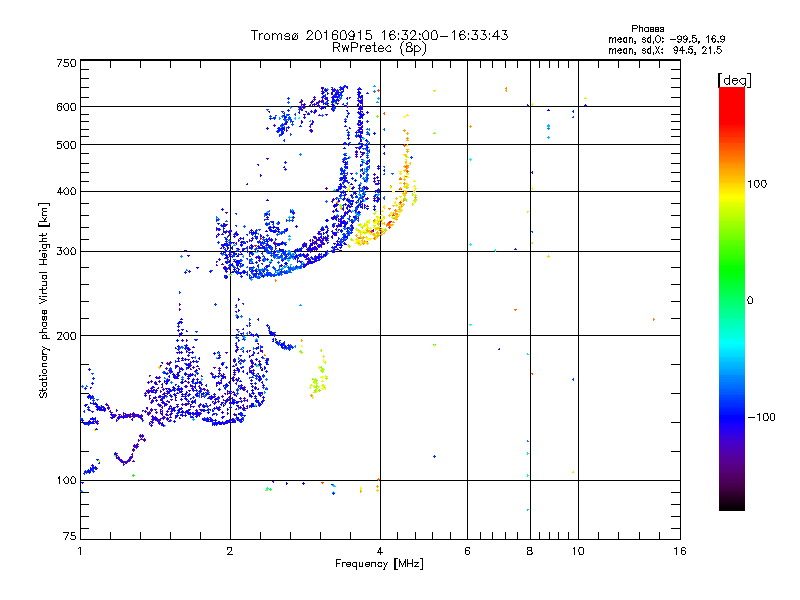Click the 'Phases' header in the statistics
This screenshot has height=600, width=800.
pyautogui.click(x=647, y=29)
